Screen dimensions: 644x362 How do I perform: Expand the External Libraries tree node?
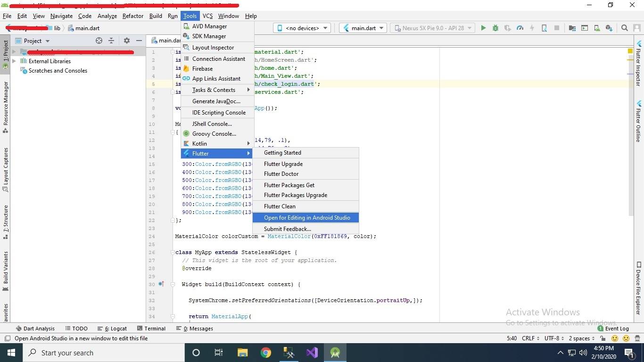pos(14,61)
